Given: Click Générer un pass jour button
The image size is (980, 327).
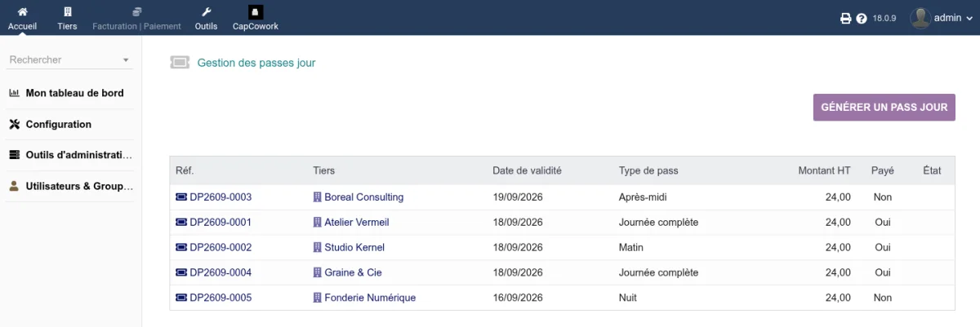Looking at the screenshot, I should point(884,107).
